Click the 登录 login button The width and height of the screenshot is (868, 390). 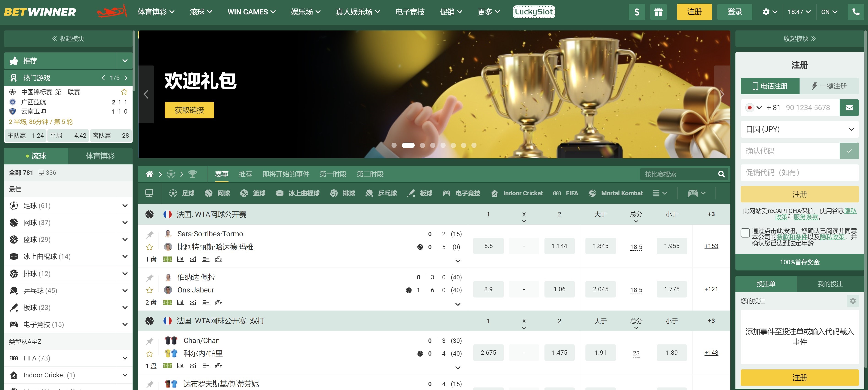(735, 12)
